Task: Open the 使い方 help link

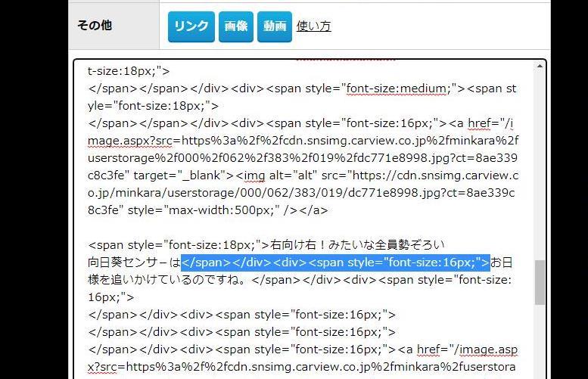Action: (313, 26)
